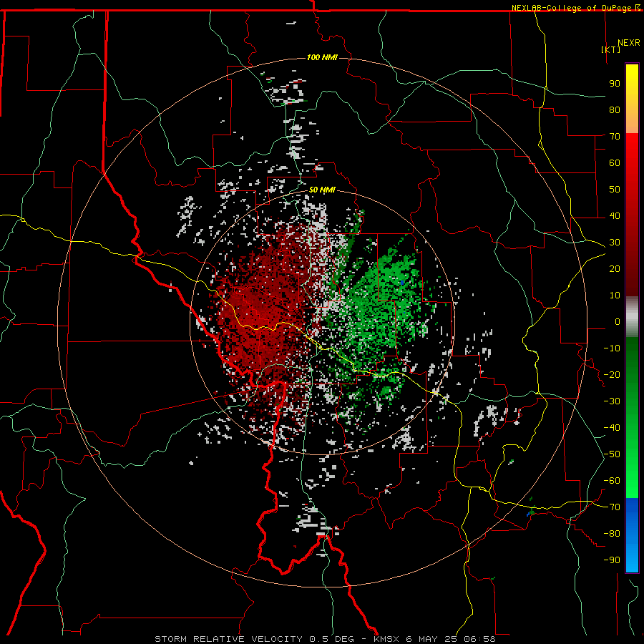Click the 20 value on the velocity scale

click(x=615, y=268)
